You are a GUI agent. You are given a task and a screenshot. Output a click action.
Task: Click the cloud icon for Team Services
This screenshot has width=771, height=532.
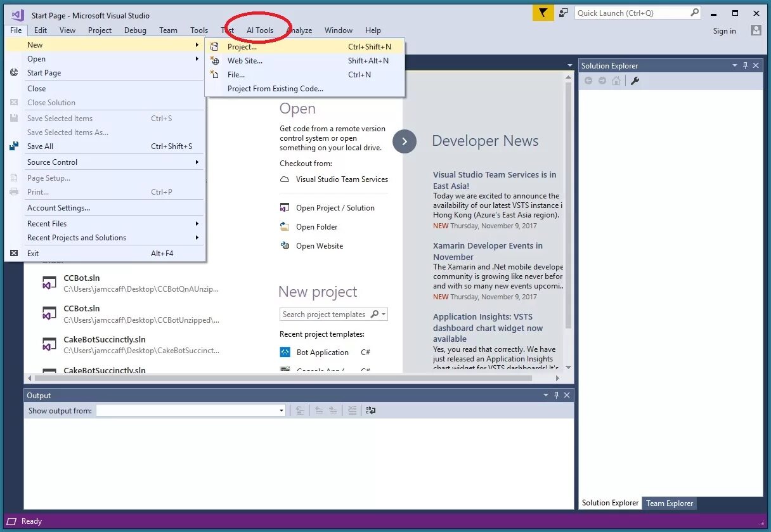(x=285, y=179)
